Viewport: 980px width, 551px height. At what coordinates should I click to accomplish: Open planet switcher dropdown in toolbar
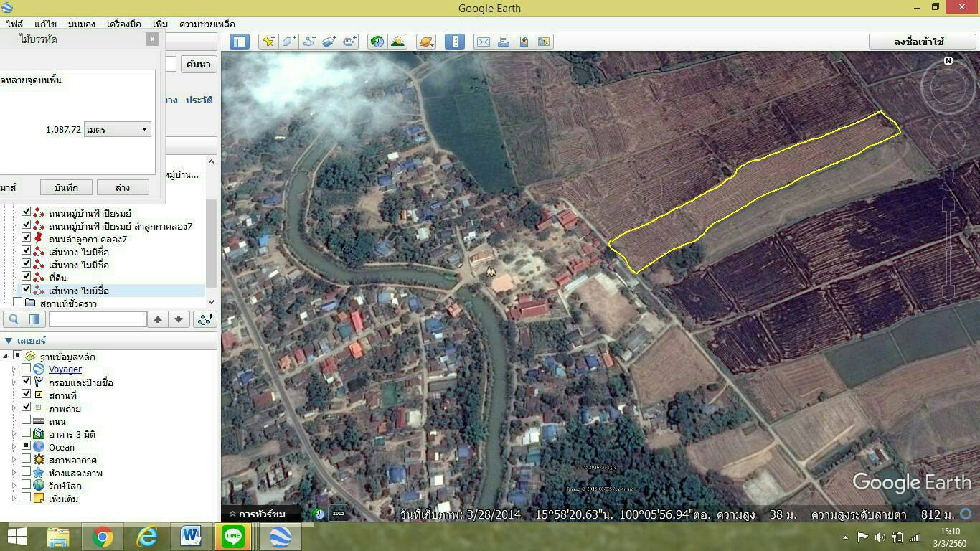pos(425,42)
